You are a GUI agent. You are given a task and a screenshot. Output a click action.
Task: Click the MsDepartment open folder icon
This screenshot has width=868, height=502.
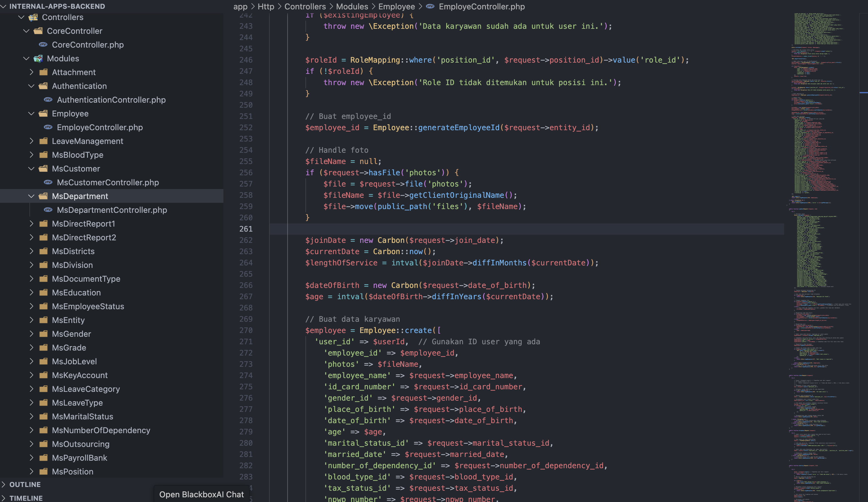pyautogui.click(x=43, y=197)
